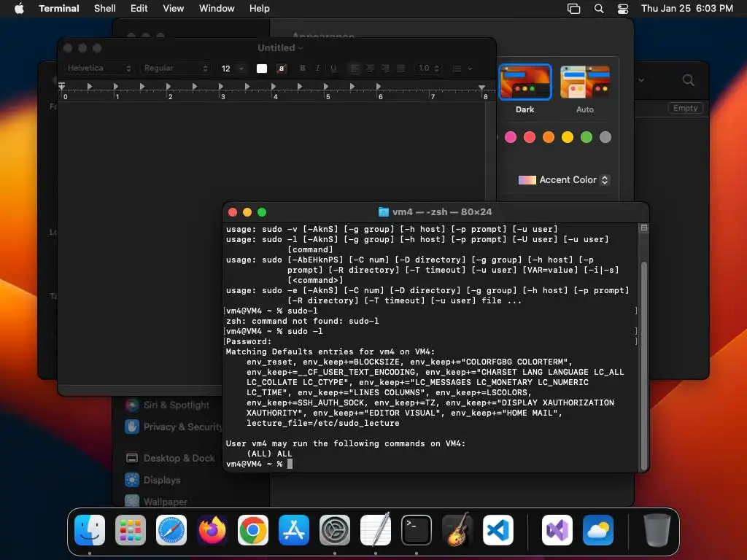Open the Regular typeface dropdown

[x=176, y=68]
